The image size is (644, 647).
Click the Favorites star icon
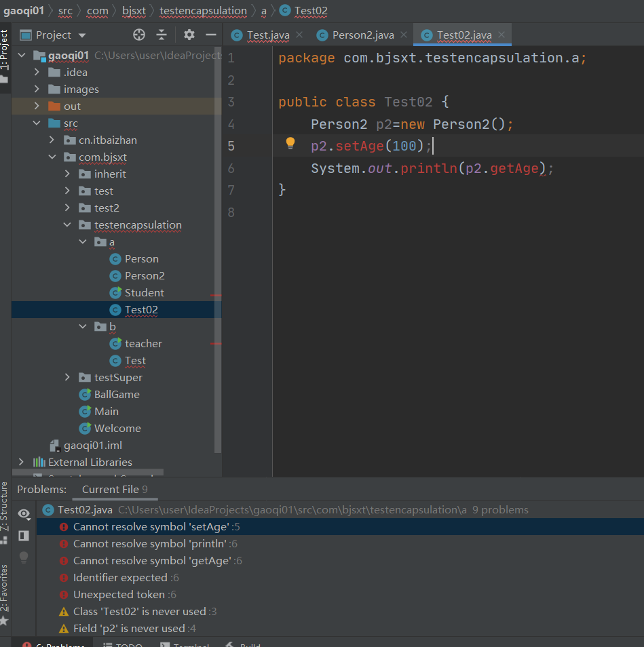(4, 621)
